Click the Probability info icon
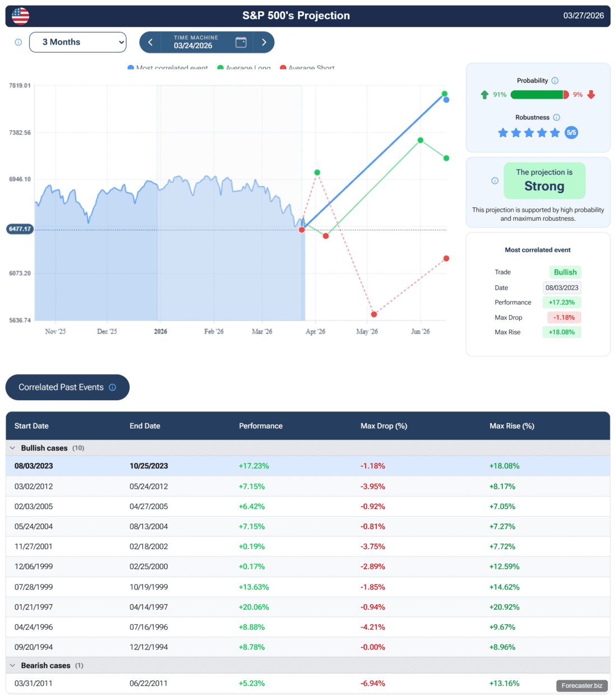Image resolution: width=616 pixels, height=700 pixels. pyautogui.click(x=555, y=81)
